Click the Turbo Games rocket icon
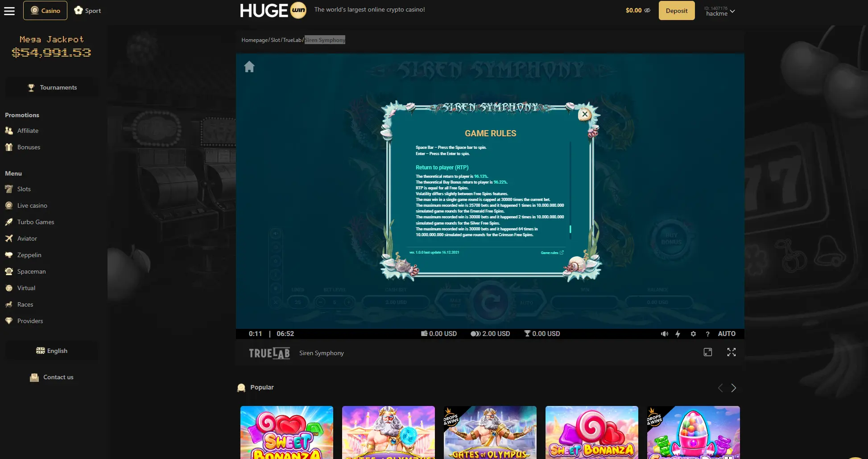The image size is (868, 459). click(9, 222)
